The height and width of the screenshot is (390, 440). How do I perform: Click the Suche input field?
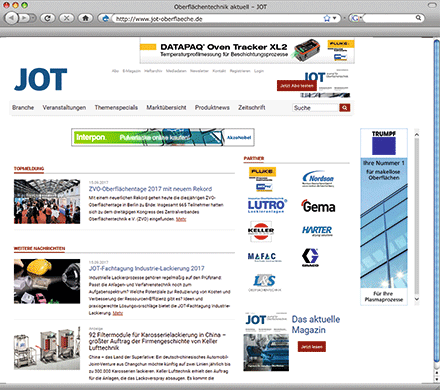click(316, 108)
